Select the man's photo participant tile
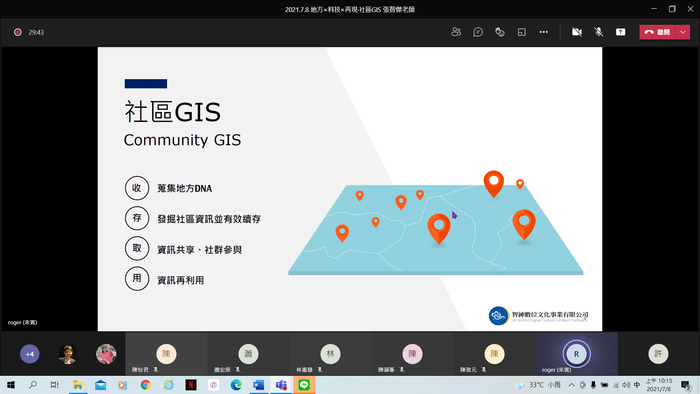 click(x=67, y=354)
